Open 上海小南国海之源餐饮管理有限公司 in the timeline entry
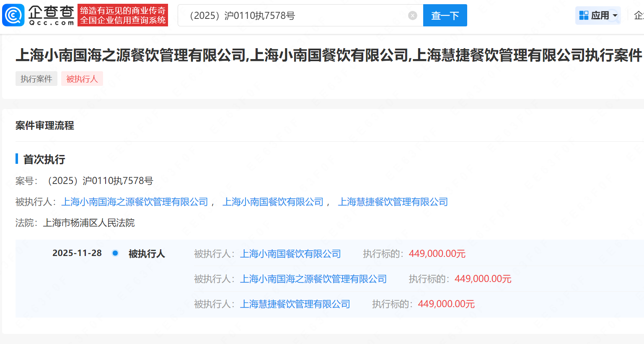Viewport: 644px width, 344px height. (313, 279)
